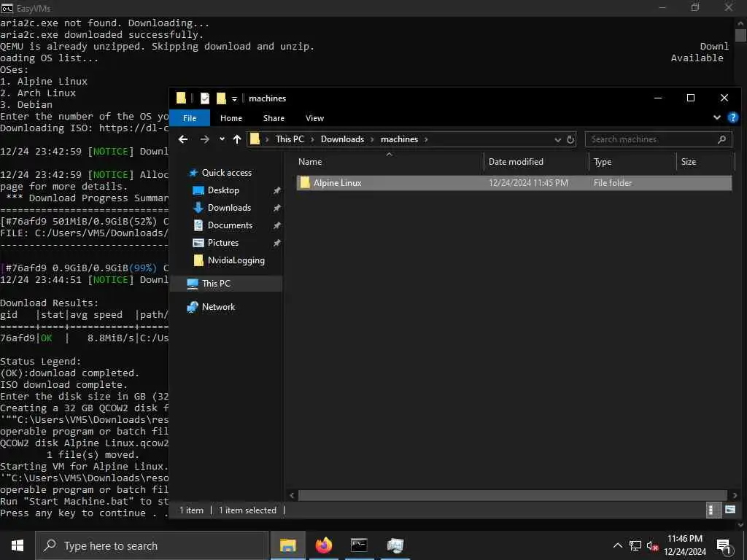Open Documents in navigation pane

[x=230, y=225]
